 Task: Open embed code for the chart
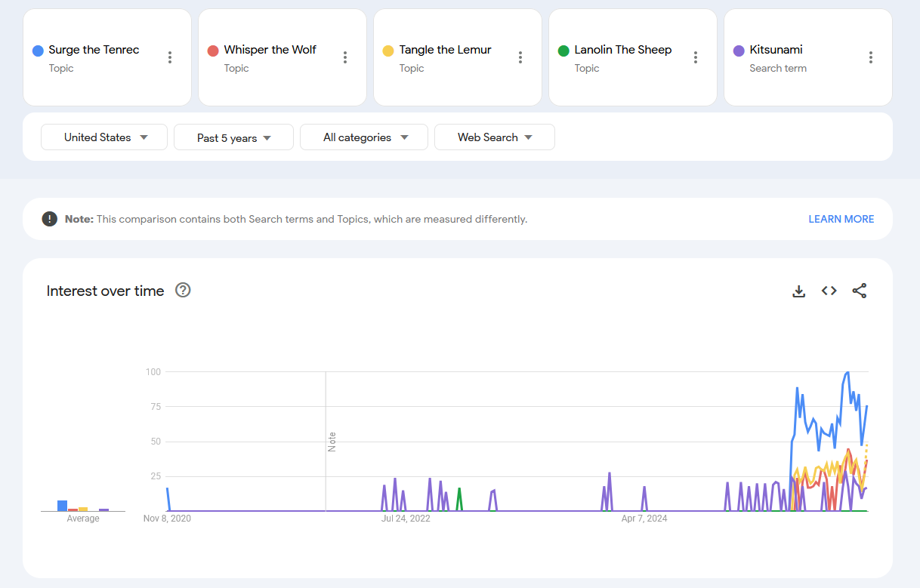829,291
